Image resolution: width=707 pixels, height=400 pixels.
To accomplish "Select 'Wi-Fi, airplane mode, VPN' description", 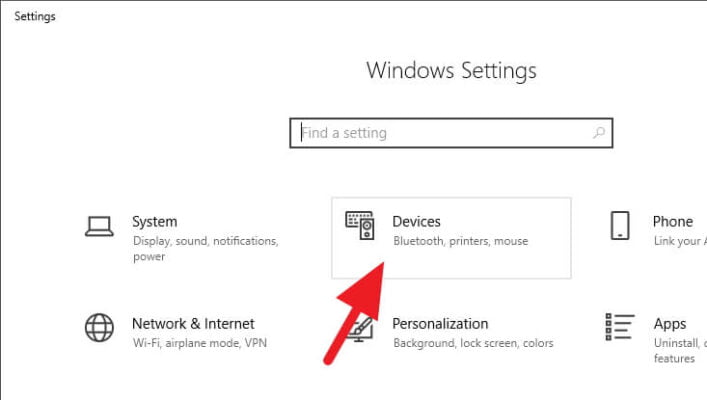I will pos(200,343).
